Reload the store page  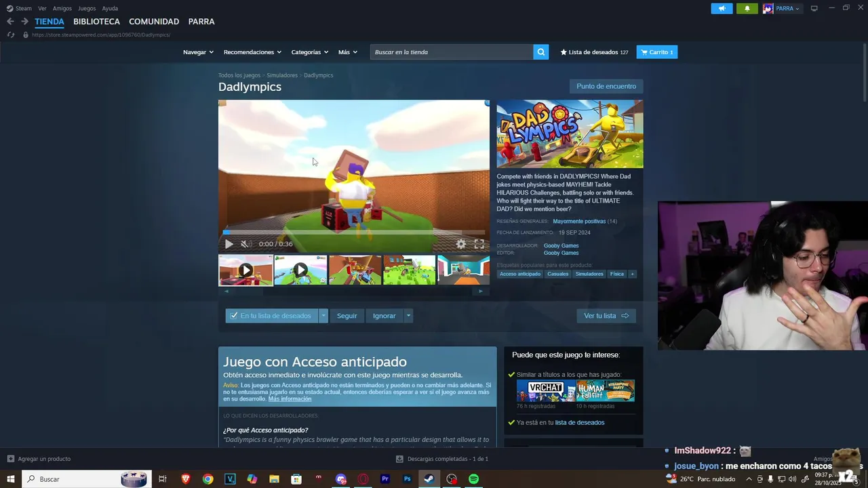coord(10,35)
